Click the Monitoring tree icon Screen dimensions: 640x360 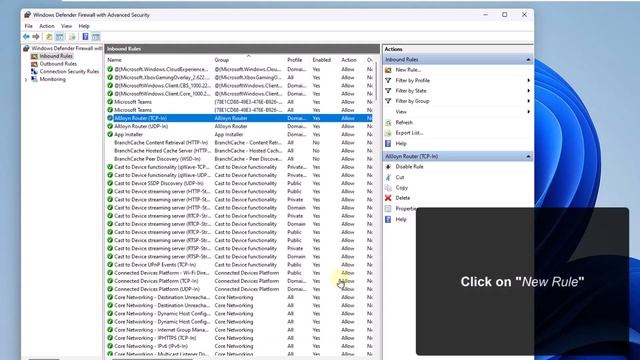34,79
